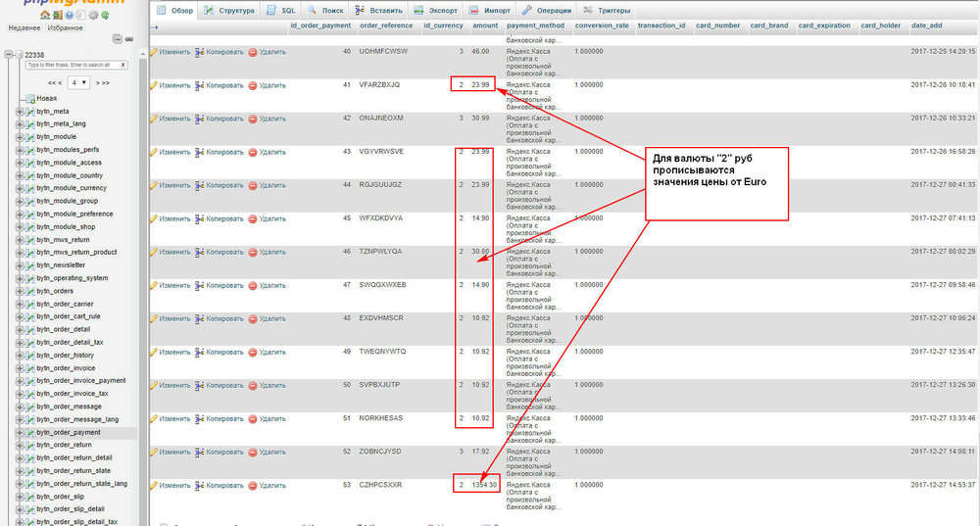Click Изменить link in row VFARZBXJQ
Screen dimensions: 980x526
(174, 85)
